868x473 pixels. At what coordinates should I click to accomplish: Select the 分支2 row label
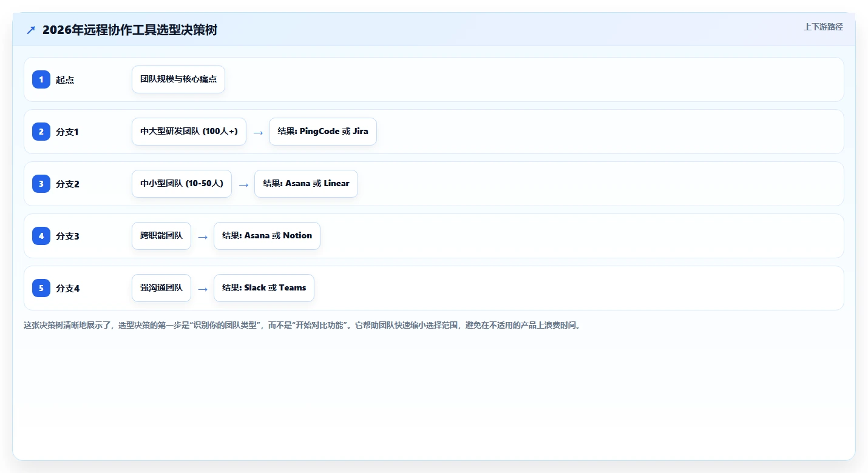(67, 184)
